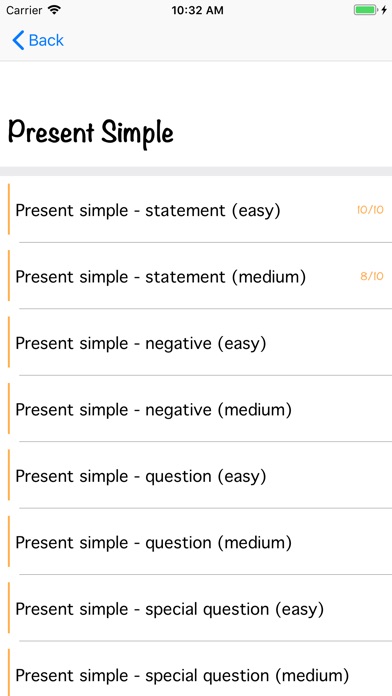This screenshot has height=696, width=392.
Task: Select Present simple - negative (medium)
Action: click(200, 409)
